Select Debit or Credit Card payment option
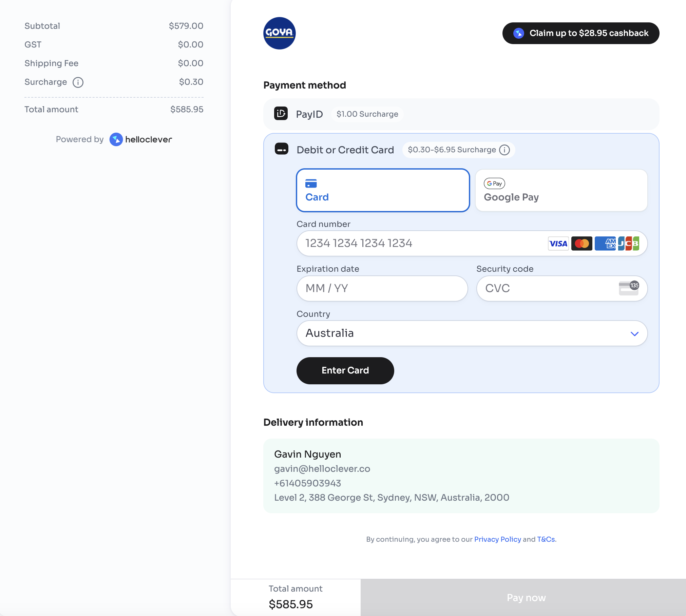Screen dimensions: 686x616 [x=345, y=150]
